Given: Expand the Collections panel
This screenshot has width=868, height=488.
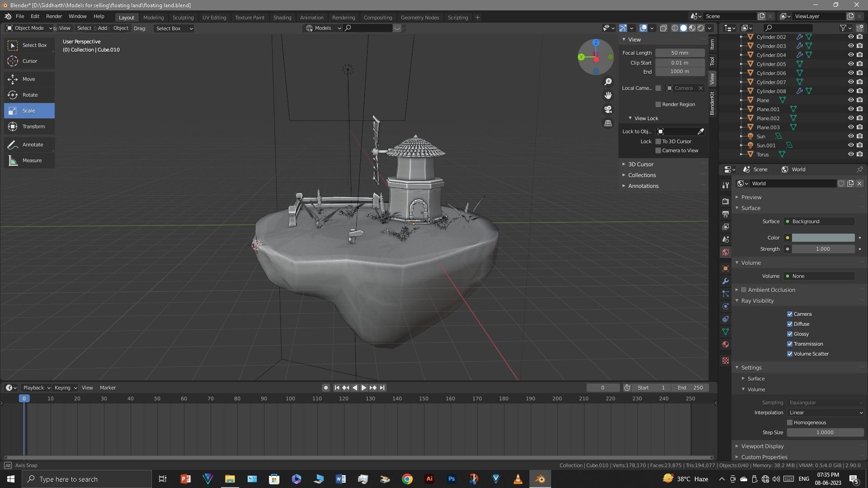Looking at the screenshot, I should point(642,175).
